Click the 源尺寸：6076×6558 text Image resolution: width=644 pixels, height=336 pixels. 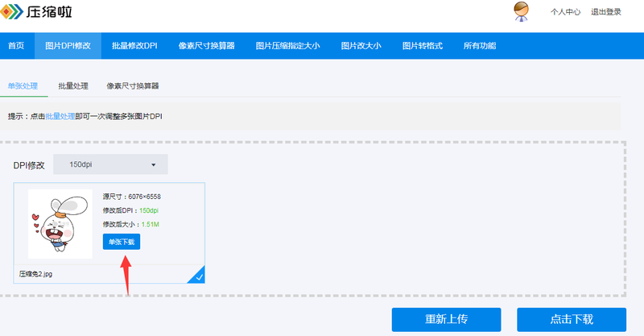pos(132,197)
